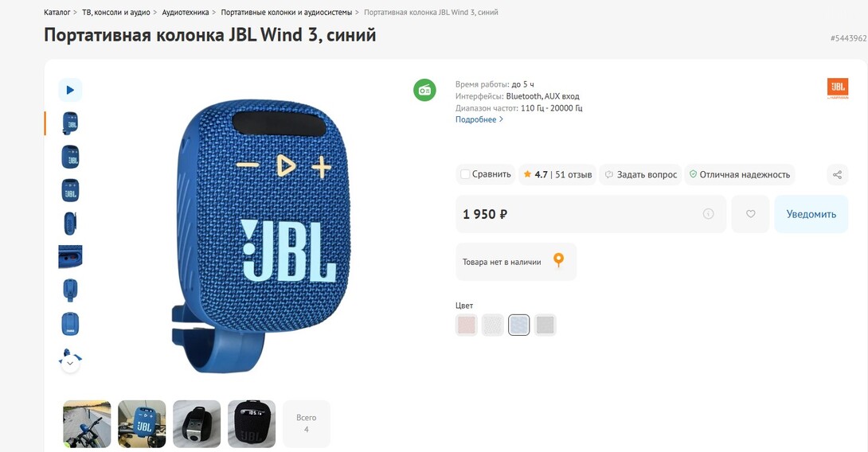Click the share icon
This screenshot has width=868, height=452.
837,175
